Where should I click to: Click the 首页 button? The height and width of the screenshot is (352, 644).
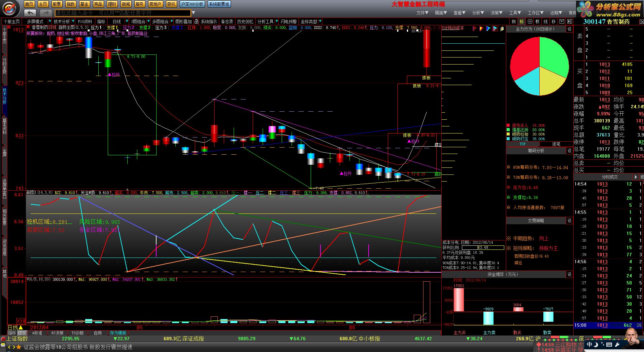tap(29, 4)
